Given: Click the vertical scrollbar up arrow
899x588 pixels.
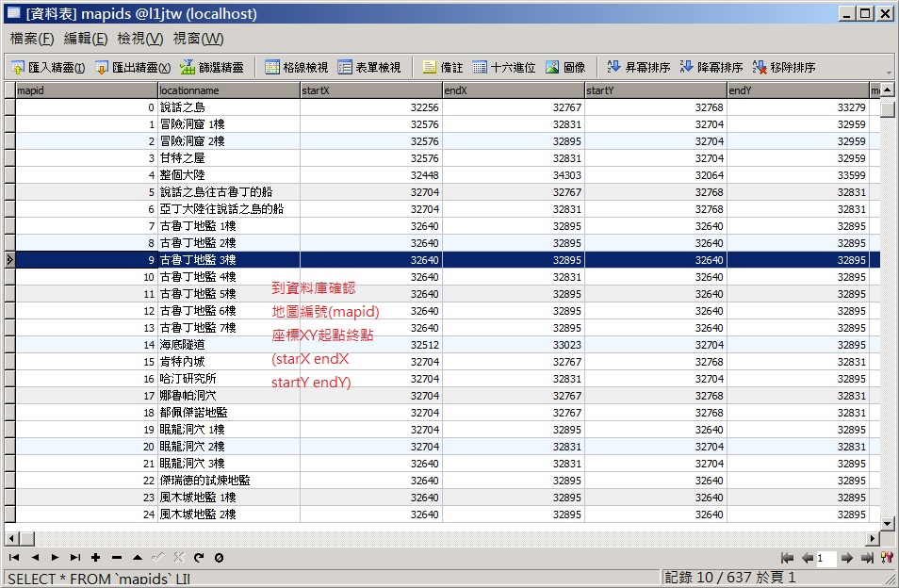Looking at the screenshot, I should [x=888, y=90].
